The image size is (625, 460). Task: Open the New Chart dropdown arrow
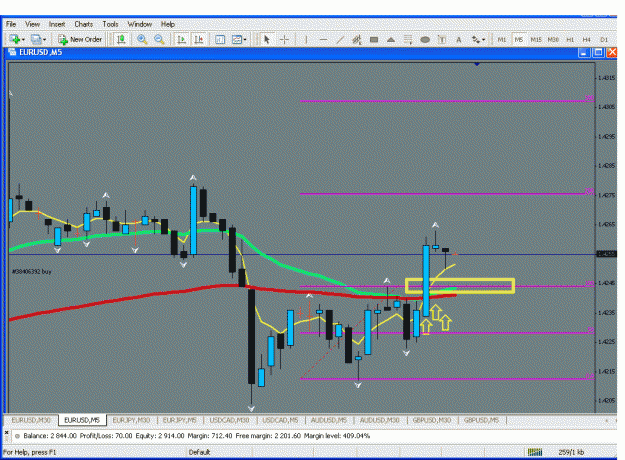[x=23, y=39]
